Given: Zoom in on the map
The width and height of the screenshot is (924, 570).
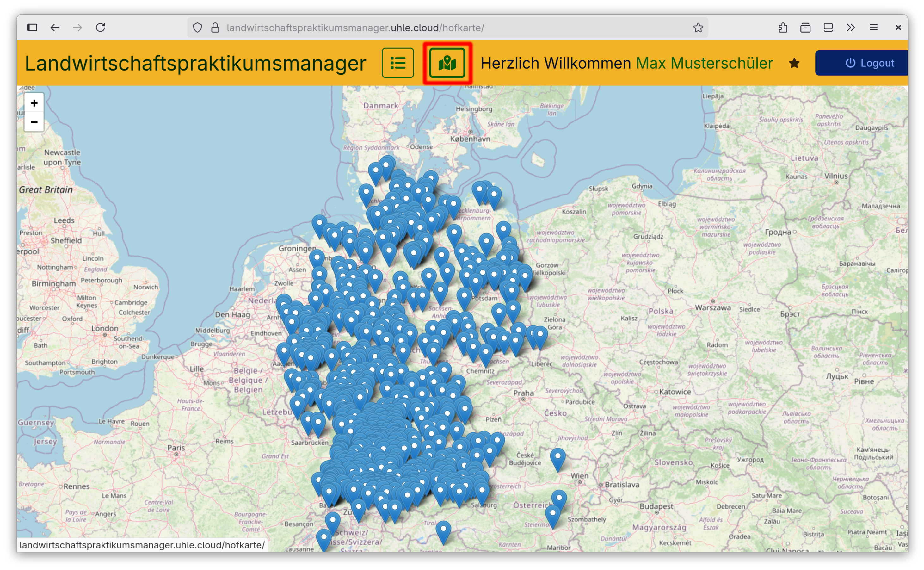Looking at the screenshot, I should pyautogui.click(x=34, y=103).
